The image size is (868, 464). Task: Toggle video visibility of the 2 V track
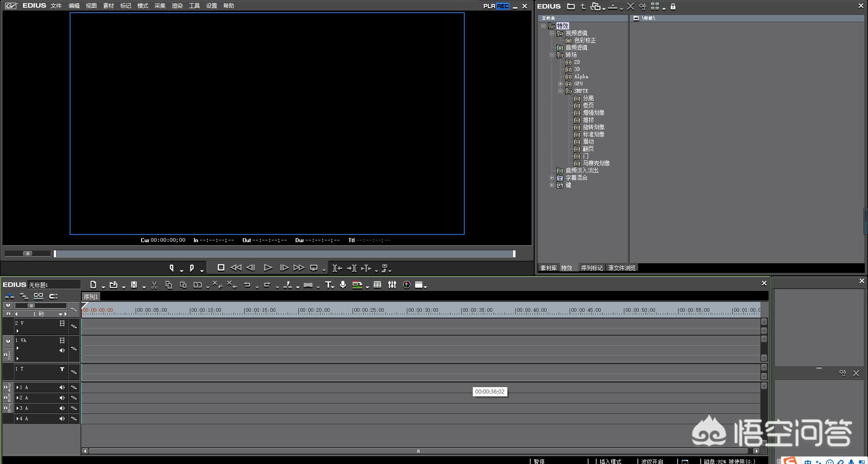coord(62,323)
